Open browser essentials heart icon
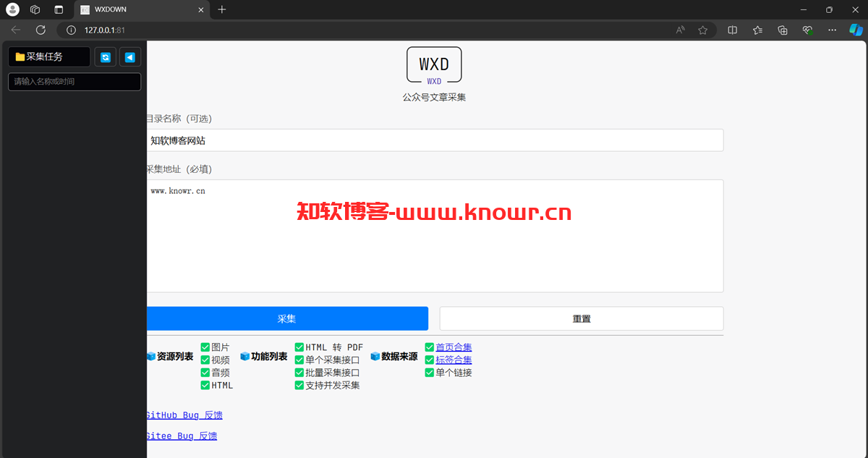868x458 pixels. click(x=807, y=30)
